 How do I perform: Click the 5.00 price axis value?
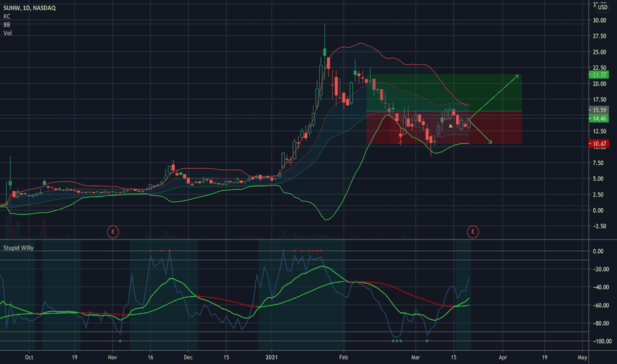click(598, 179)
